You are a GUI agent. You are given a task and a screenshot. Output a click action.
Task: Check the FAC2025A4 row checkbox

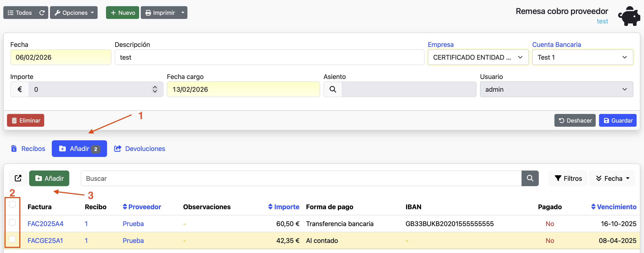12,222
